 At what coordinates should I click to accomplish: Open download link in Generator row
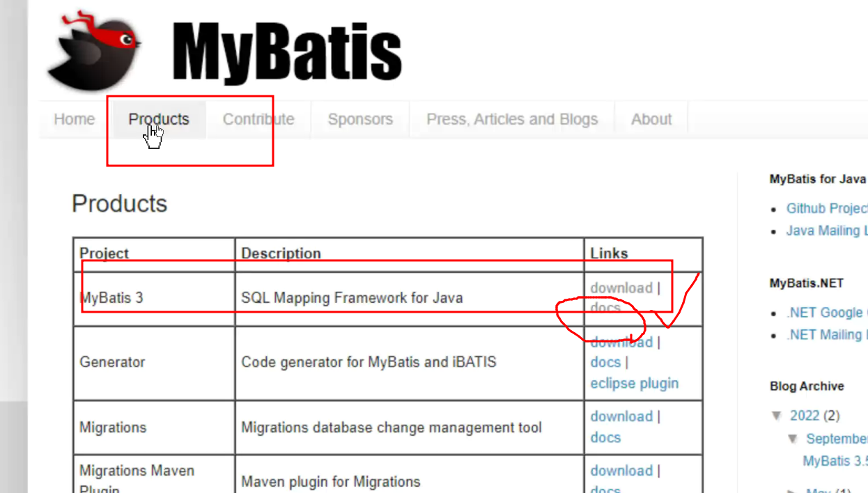tap(621, 342)
